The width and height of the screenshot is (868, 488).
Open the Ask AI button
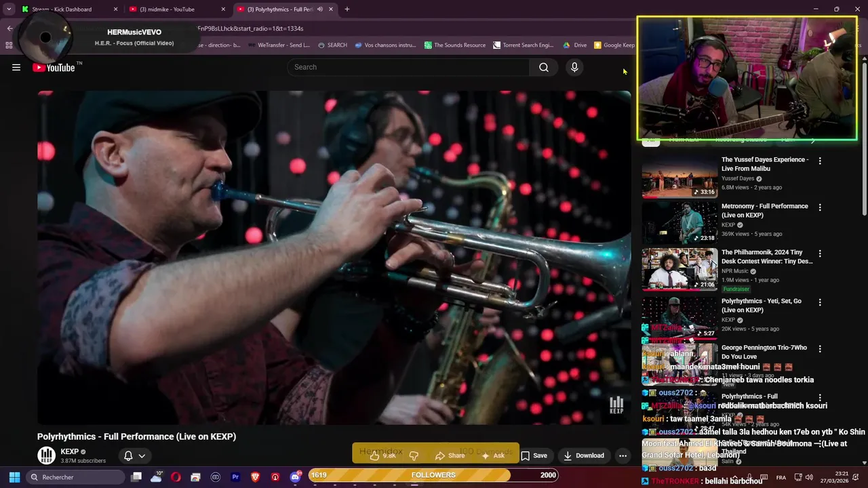click(493, 455)
